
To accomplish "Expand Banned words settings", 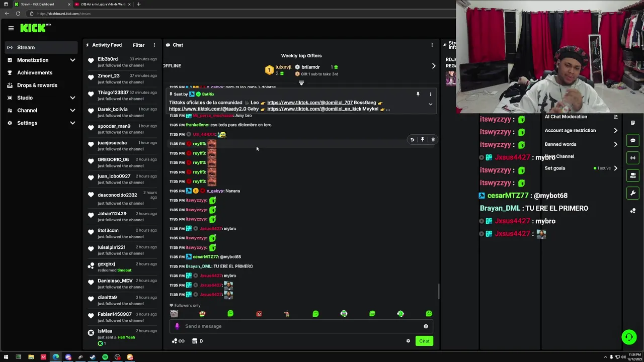I will tap(581, 144).
